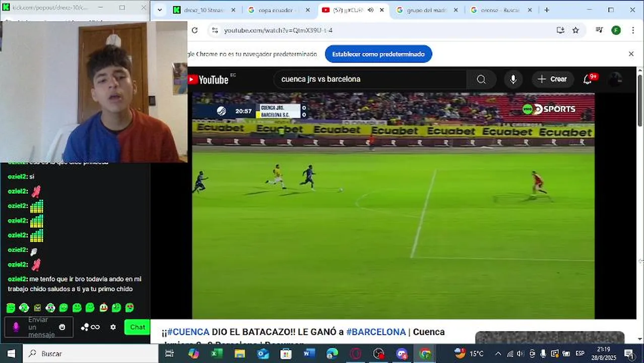Viewport: 644px width, 363px height.
Task: Click the purple icon in chat input
Action: click(x=16, y=327)
